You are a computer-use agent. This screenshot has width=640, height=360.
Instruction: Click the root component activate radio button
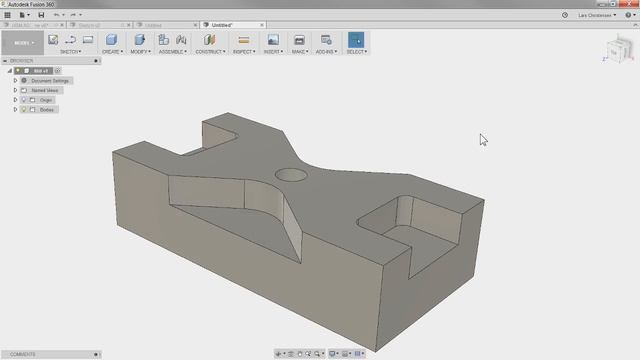point(58,71)
